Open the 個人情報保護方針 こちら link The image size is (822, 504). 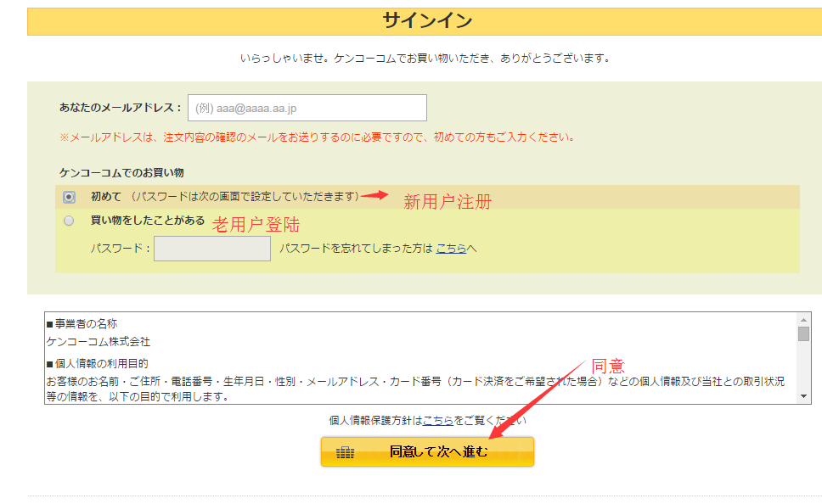point(437,420)
